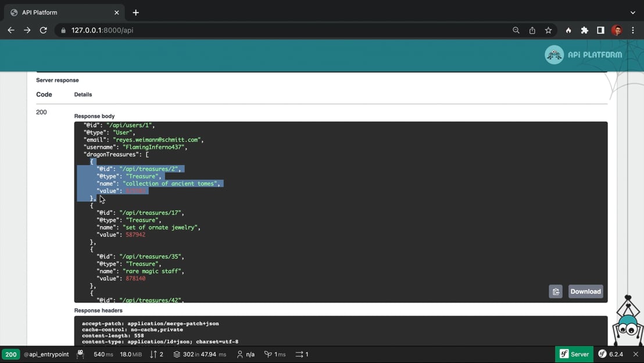Click the Symfony Server status button
Viewport: 644px width, 363px height.
(574, 354)
